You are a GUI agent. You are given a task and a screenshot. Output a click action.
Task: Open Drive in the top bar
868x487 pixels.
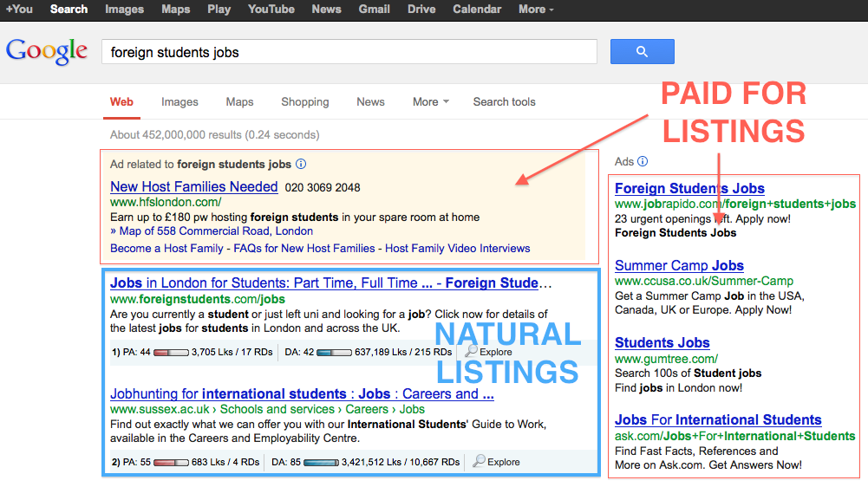click(x=421, y=10)
